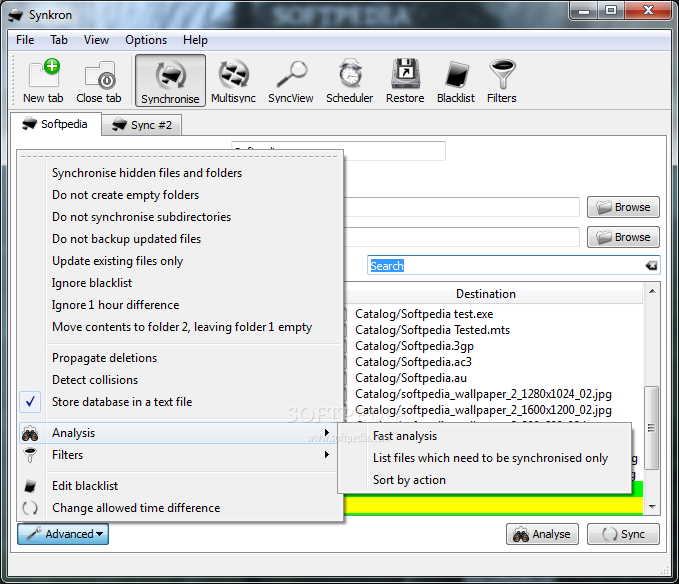Click the upper Browse button
Viewport: 679px width, 584px height.
[x=623, y=207]
